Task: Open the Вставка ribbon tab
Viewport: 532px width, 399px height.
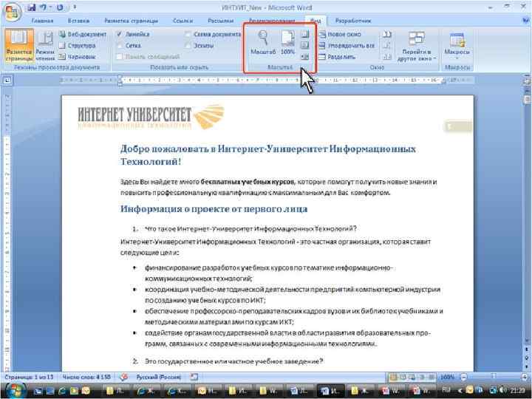Action: click(79, 21)
